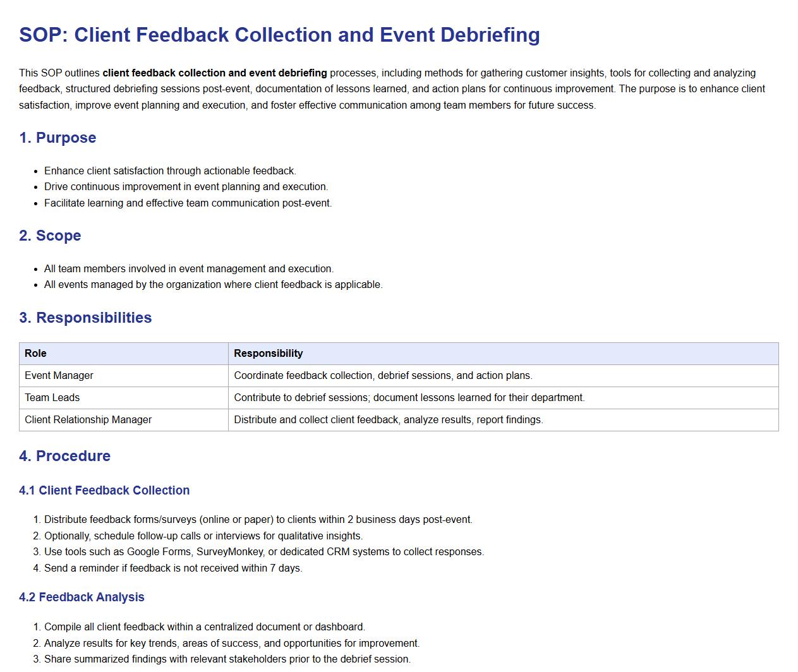Select the "4.2 Feedback Analysis" subheading
Screen dimensions: 798x672
82,597
